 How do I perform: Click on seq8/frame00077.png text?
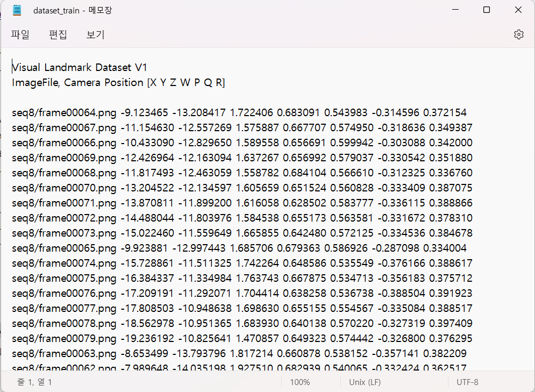(x=64, y=309)
